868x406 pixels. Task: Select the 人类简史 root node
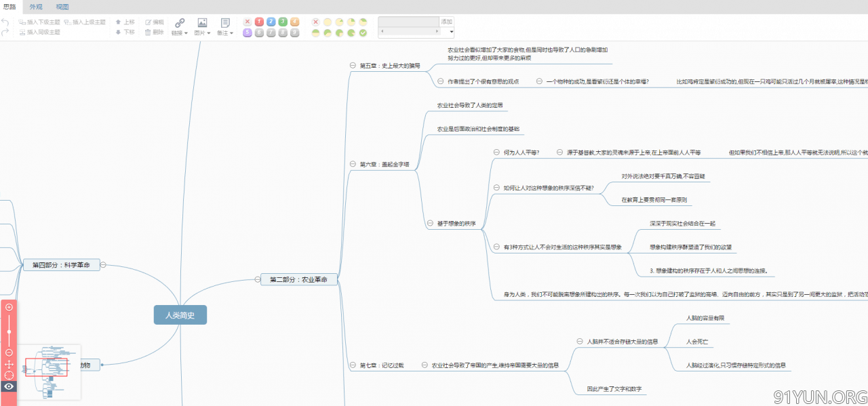coord(180,314)
